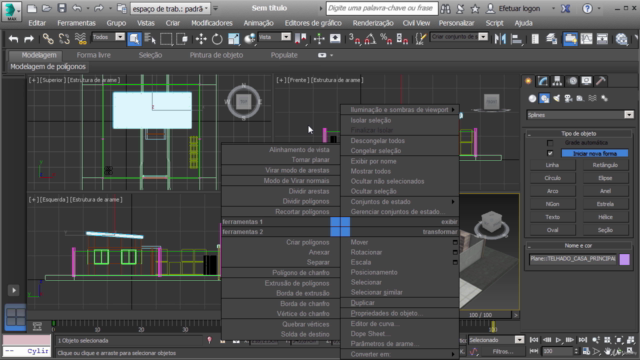Open the Modify panel tab icon
The width and height of the screenshot is (640, 360).
(542, 81)
